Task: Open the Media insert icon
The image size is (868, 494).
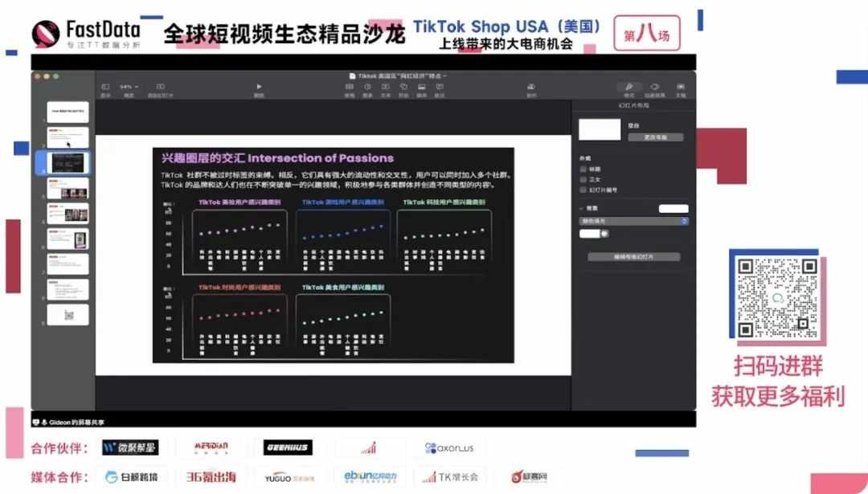Action: tap(422, 87)
